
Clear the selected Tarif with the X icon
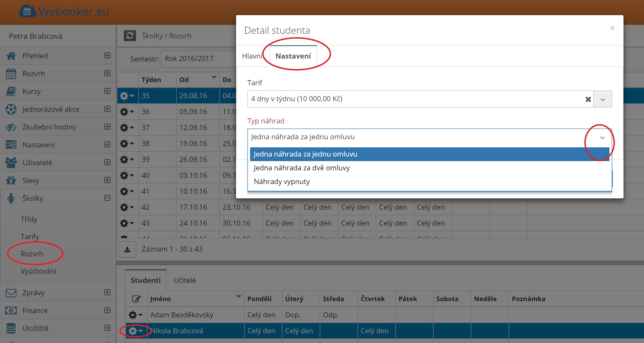tap(588, 99)
